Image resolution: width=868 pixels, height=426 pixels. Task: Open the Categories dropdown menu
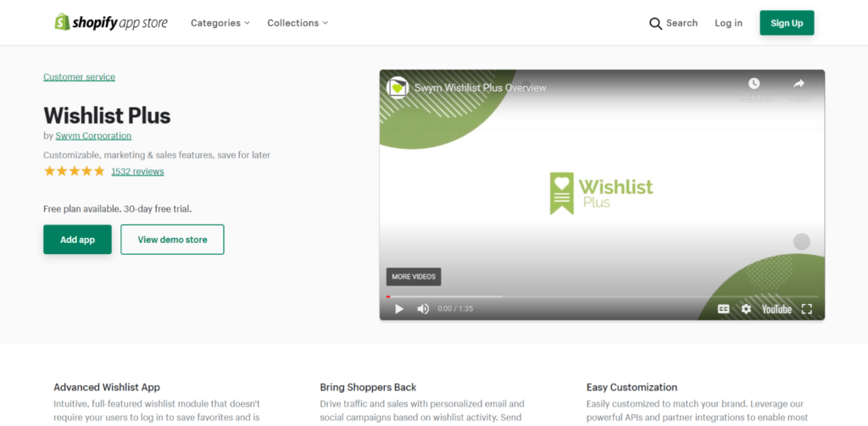point(220,23)
